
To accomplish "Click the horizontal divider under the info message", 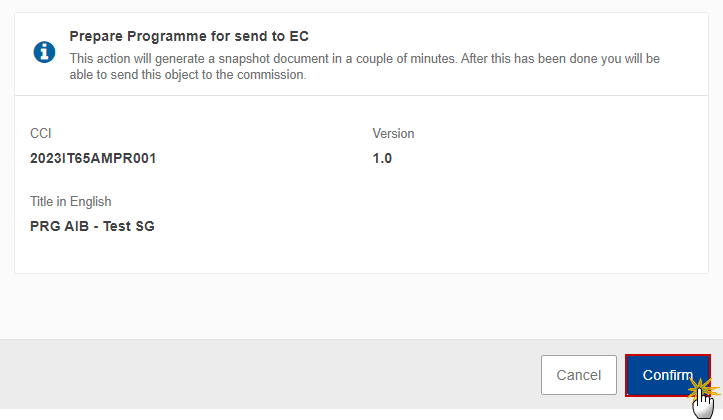I will pos(362,95).
